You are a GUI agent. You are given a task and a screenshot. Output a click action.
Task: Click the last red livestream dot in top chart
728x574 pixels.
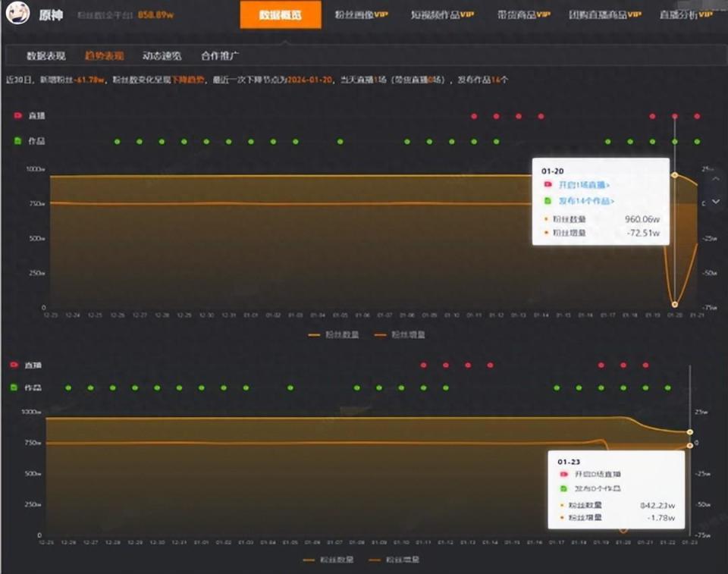(697, 117)
